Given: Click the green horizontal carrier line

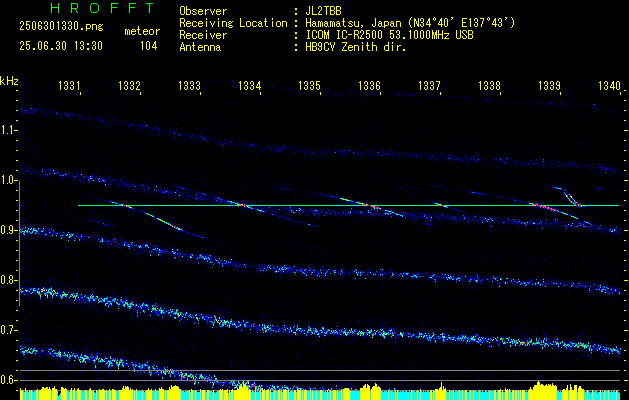Looking at the screenshot, I should (x=348, y=205).
